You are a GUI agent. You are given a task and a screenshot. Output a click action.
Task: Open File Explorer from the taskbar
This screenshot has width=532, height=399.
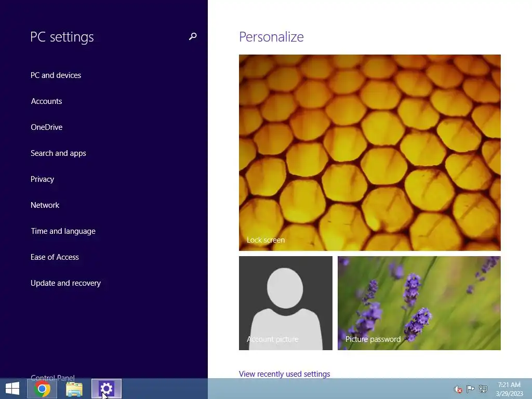[74, 389]
